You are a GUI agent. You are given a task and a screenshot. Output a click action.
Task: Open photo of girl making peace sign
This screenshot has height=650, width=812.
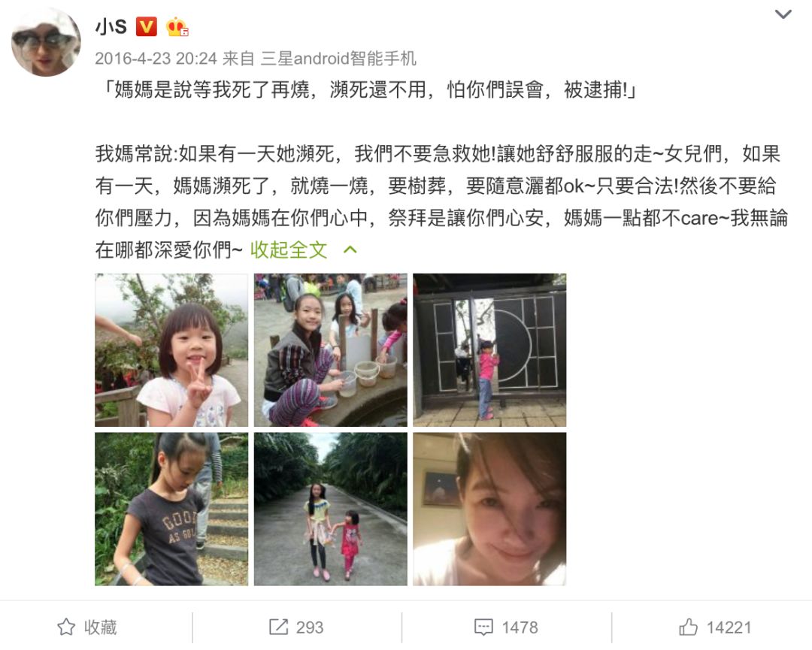pos(171,350)
